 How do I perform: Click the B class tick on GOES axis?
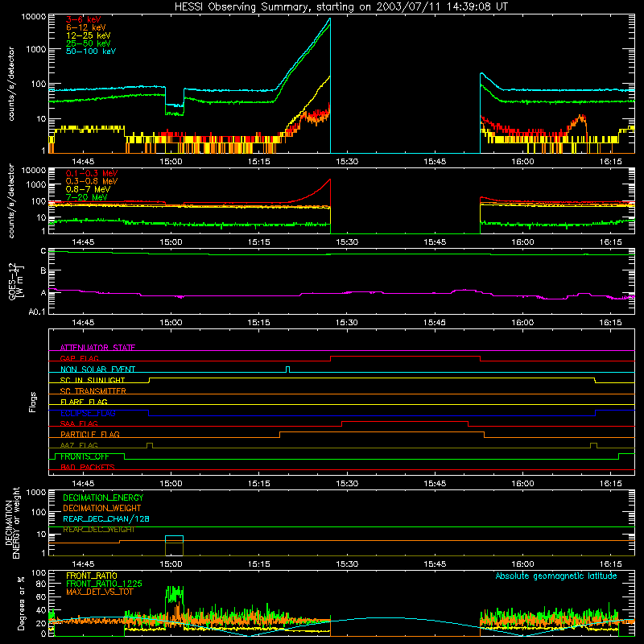pos(43,270)
